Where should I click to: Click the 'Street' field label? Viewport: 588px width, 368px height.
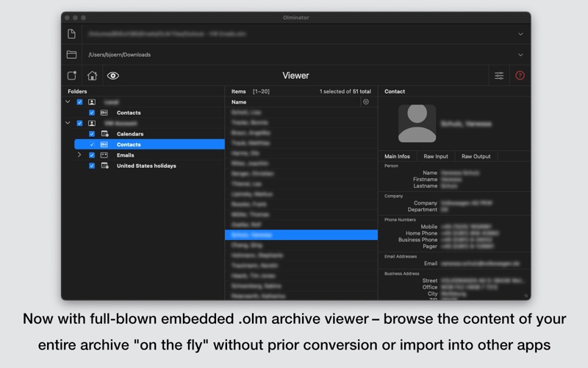[x=430, y=280]
